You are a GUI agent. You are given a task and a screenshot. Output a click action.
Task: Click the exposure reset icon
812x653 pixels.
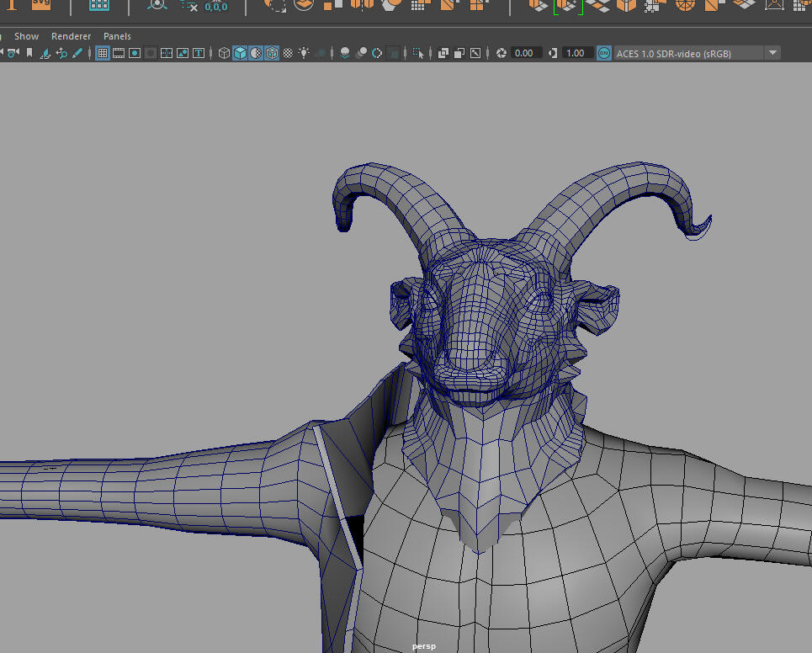[x=502, y=53]
